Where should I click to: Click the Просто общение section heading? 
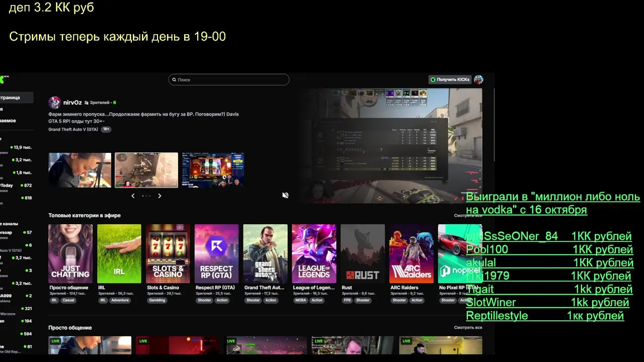coord(70,328)
